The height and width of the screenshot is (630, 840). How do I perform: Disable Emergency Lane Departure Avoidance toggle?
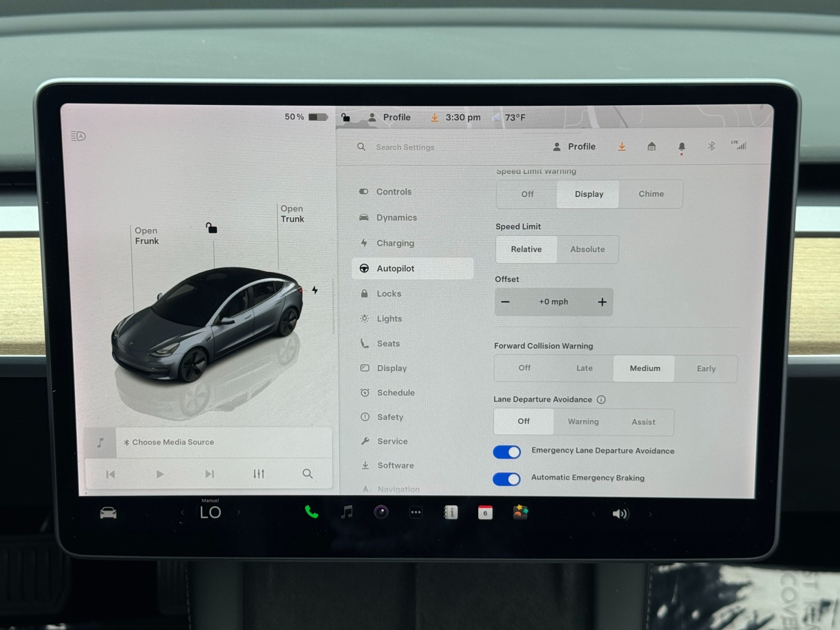coord(507,452)
